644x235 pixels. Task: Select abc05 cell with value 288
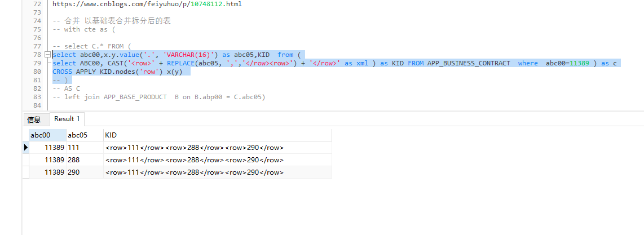click(85, 160)
